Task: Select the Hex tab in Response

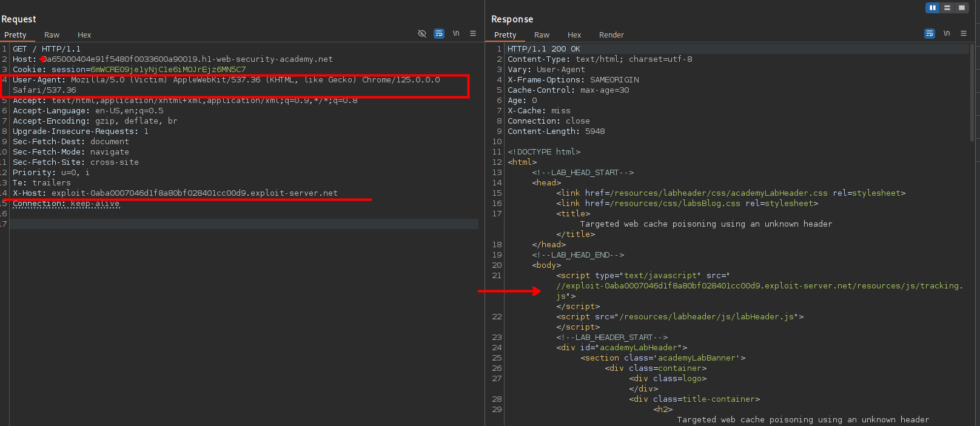Action: pyautogui.click(x=574, y=35)
